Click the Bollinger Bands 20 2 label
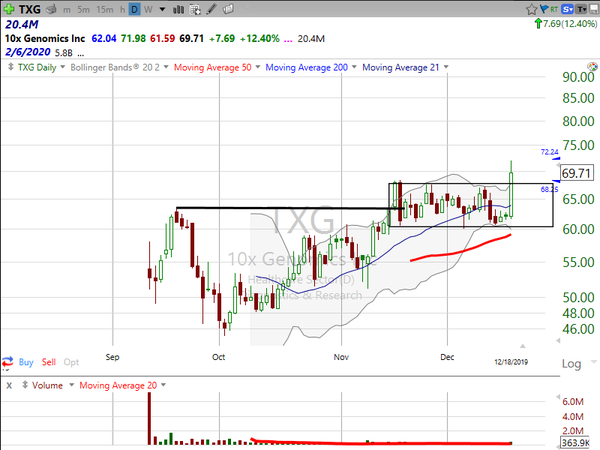600x450 pixels. click(115, 68)
